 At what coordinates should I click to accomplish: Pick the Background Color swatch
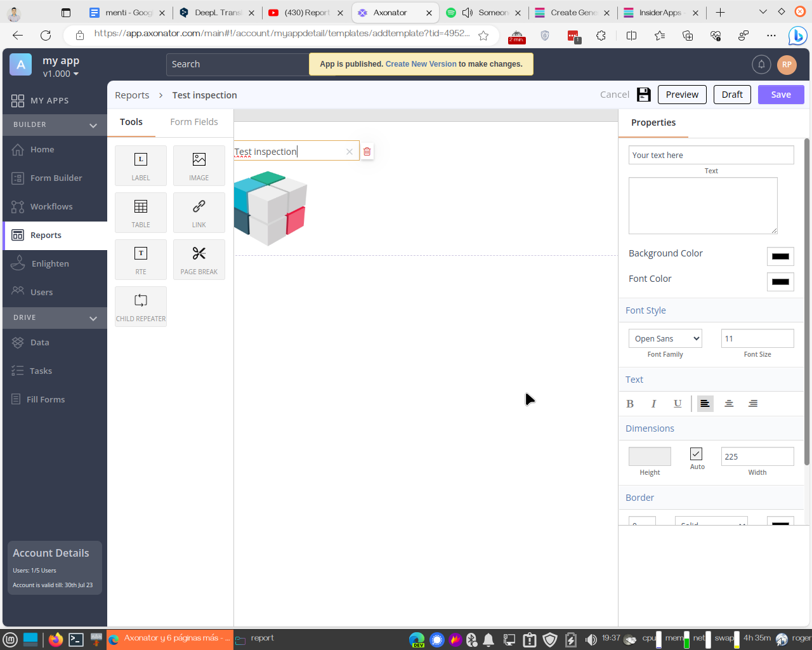780,256
